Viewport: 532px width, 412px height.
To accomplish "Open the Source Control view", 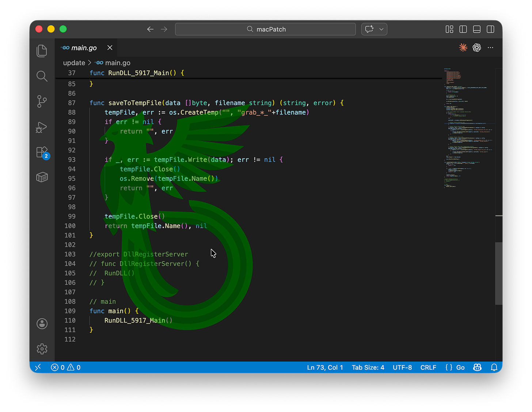I will click(x=42, y=101).
